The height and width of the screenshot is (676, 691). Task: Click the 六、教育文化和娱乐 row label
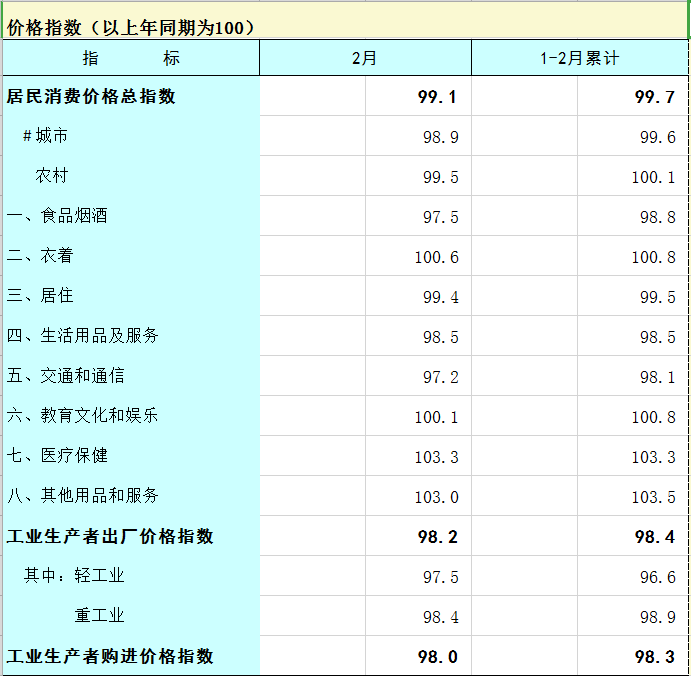pos(83,415)
